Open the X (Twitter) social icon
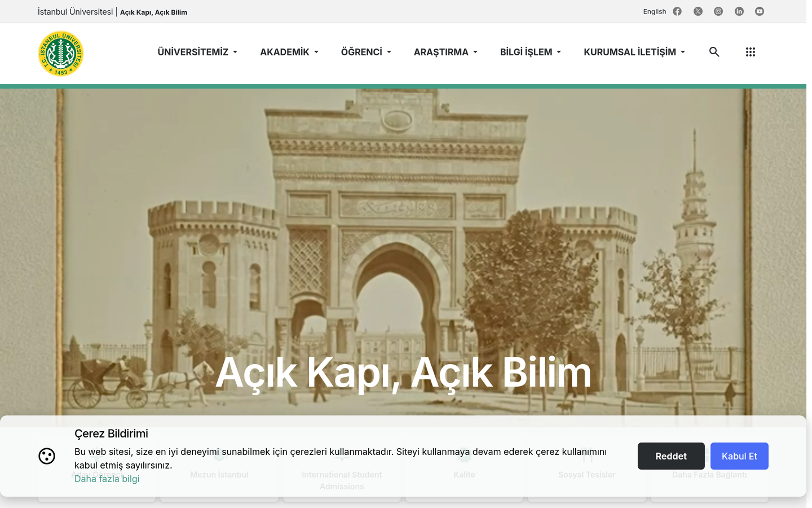The height and width of the screenshot is (508, 812). pyautogui.click(x=698, y=11)
